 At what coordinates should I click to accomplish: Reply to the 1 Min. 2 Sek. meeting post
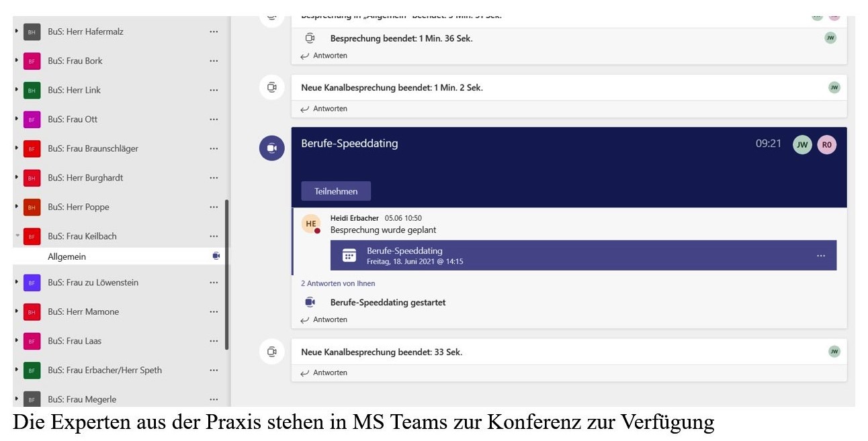(324, 109)
